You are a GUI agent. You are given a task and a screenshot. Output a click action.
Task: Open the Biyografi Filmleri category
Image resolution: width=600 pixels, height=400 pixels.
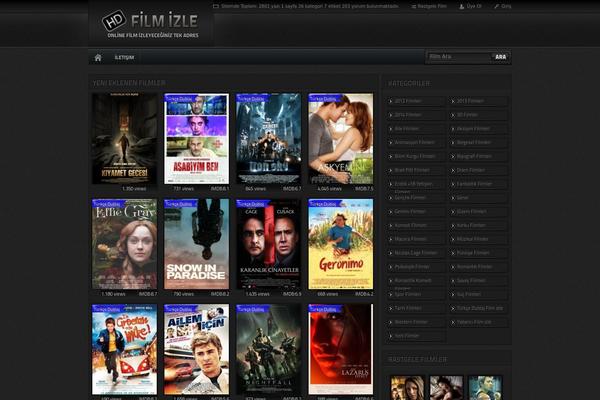(x=474, y=157)
